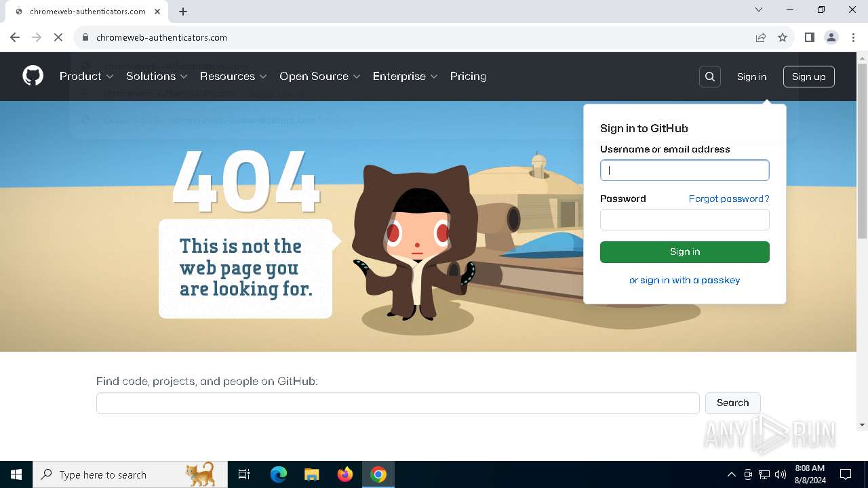This screenshot has width=868, height=488.
Task: Focus the Username or email field
Action: click(685, 170)
